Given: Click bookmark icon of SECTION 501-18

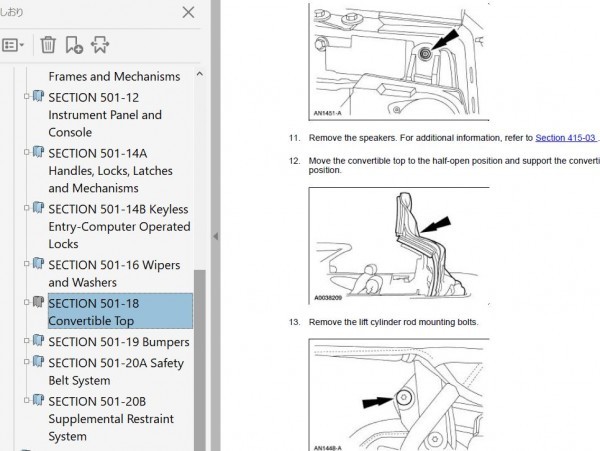Looking at the screenshot, I should [x=38, y=302].
